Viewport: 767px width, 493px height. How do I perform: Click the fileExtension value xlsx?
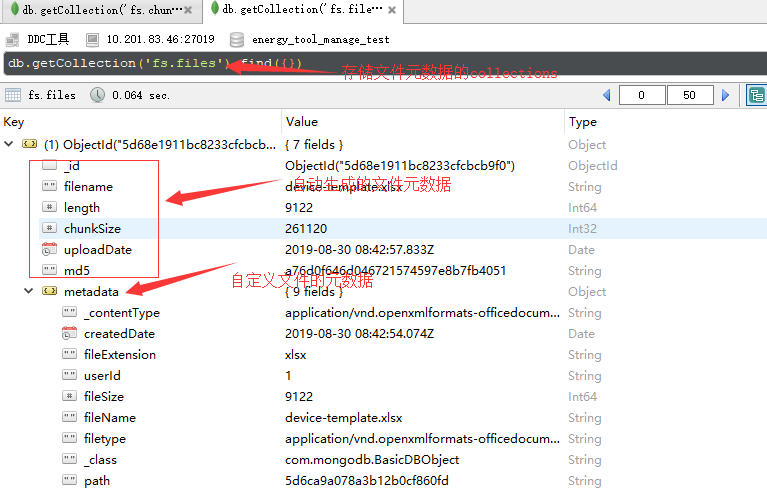295,355
